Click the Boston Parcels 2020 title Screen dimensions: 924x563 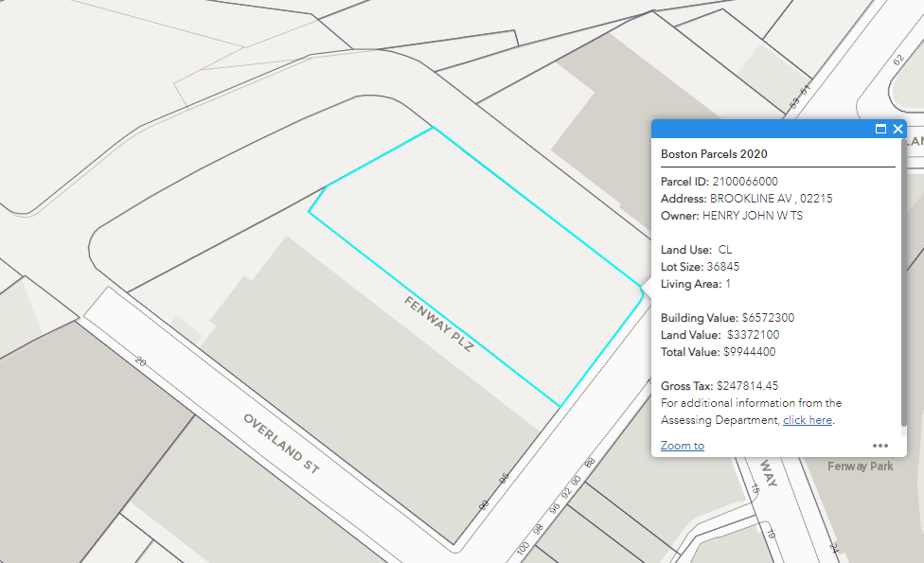pyautogui.click(x=714, y=153)
